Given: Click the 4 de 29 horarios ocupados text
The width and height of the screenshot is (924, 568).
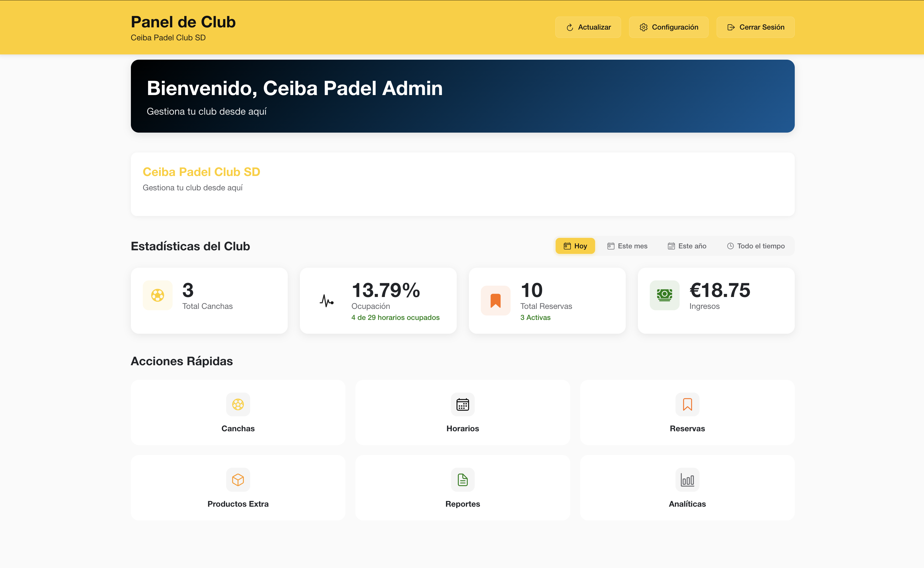Looking at the screenshot, I should (x=395, y=317).
